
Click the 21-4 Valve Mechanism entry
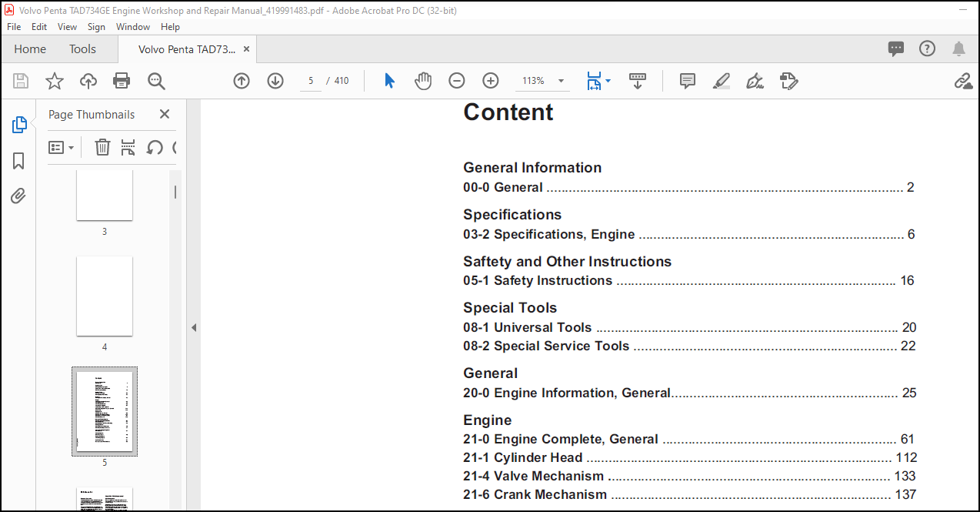point(689,476)
